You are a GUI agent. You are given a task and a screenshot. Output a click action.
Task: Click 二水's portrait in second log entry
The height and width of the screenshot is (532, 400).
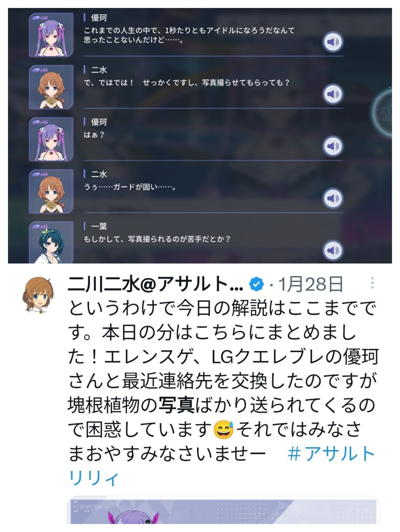click(x=51, y=87)
